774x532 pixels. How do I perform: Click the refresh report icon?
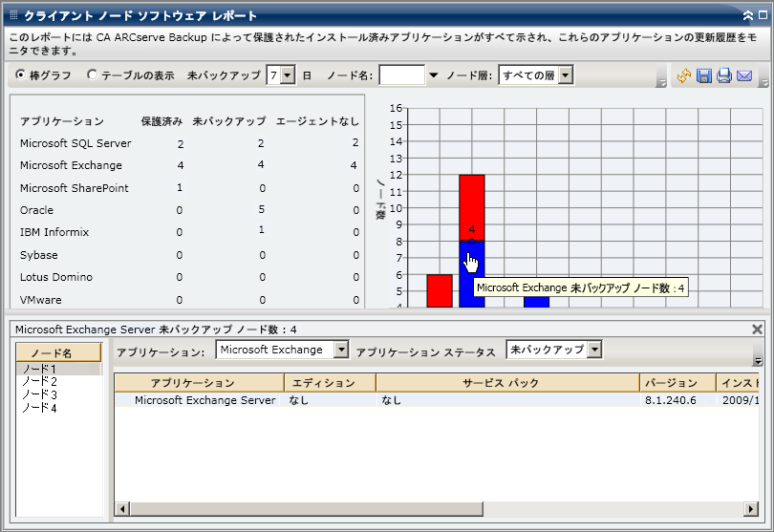683,75
